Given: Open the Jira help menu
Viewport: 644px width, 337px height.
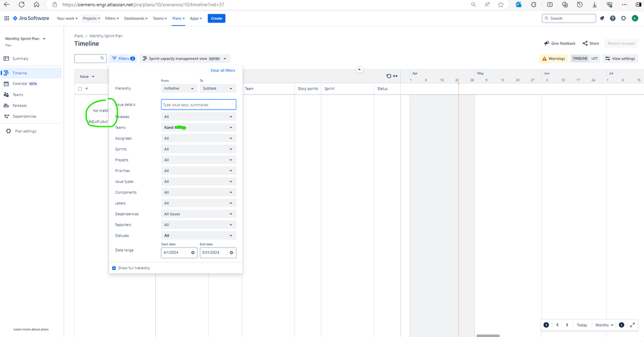Looking at the screenshot, I should point(613,18).
